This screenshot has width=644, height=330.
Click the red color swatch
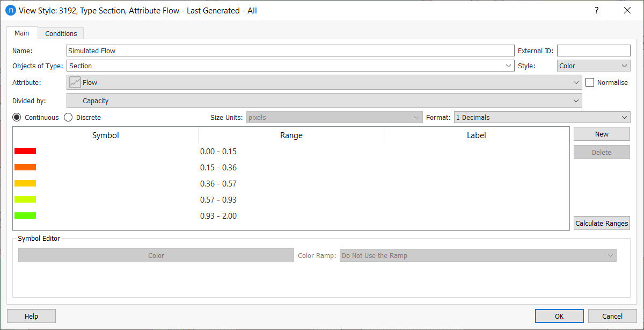[x=25, y=151]
